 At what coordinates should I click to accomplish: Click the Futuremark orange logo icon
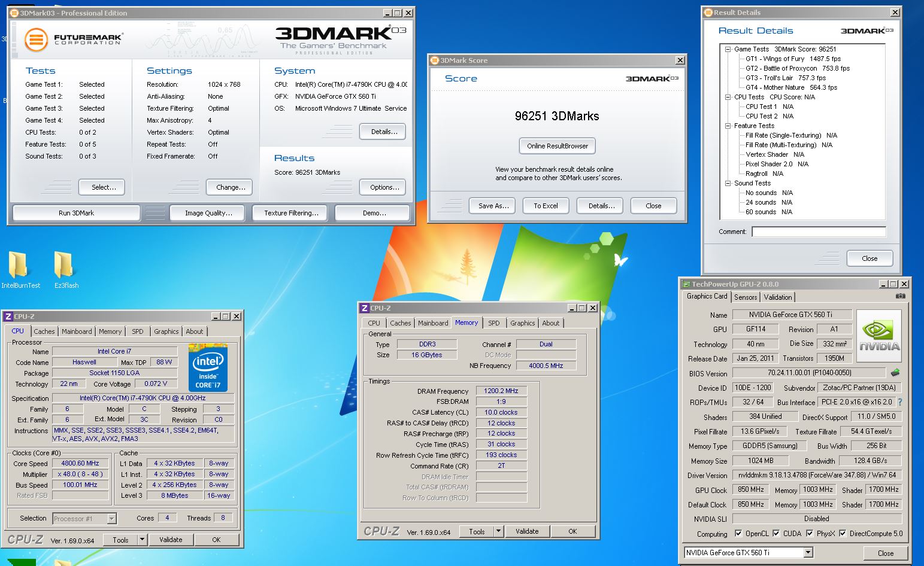35,40
